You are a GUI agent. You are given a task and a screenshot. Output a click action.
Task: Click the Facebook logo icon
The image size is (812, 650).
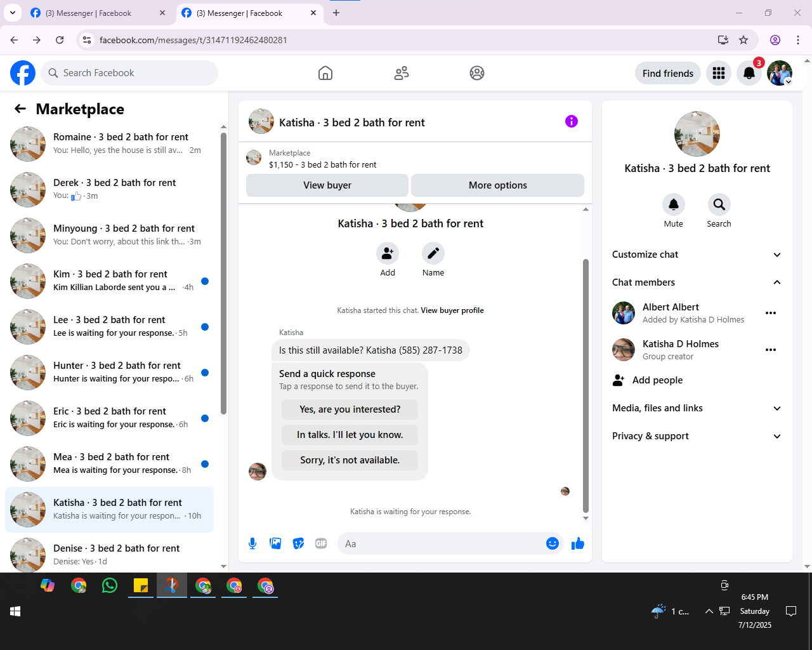[23, 73]
